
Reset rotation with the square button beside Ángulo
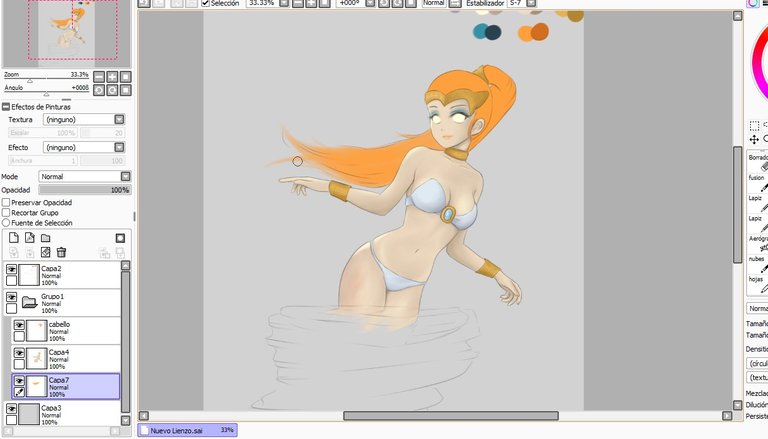[125, 90]
